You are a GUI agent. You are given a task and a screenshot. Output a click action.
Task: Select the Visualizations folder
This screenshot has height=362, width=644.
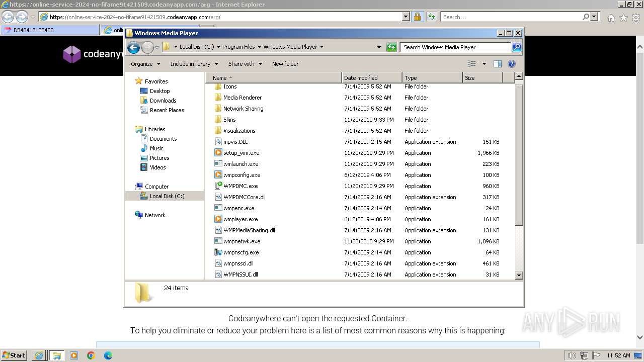(x=239, y=131)
